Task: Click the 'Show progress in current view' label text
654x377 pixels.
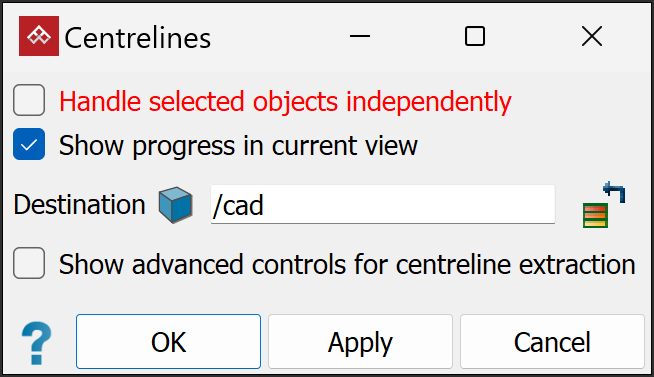Action: [238, 146]
